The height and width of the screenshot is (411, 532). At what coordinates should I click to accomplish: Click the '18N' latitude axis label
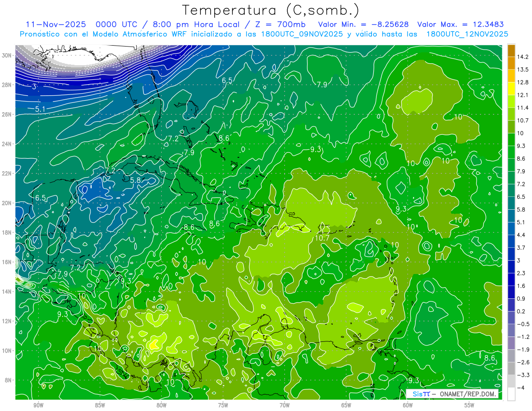7,232
